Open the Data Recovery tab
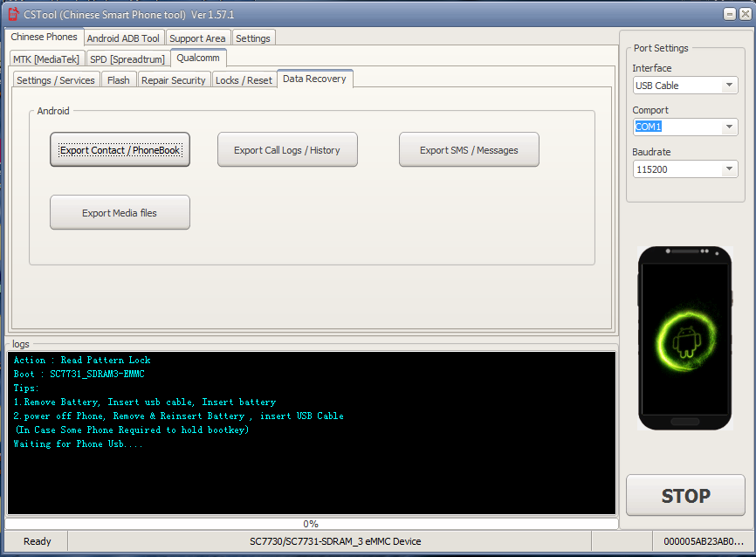 coord(314,79)
